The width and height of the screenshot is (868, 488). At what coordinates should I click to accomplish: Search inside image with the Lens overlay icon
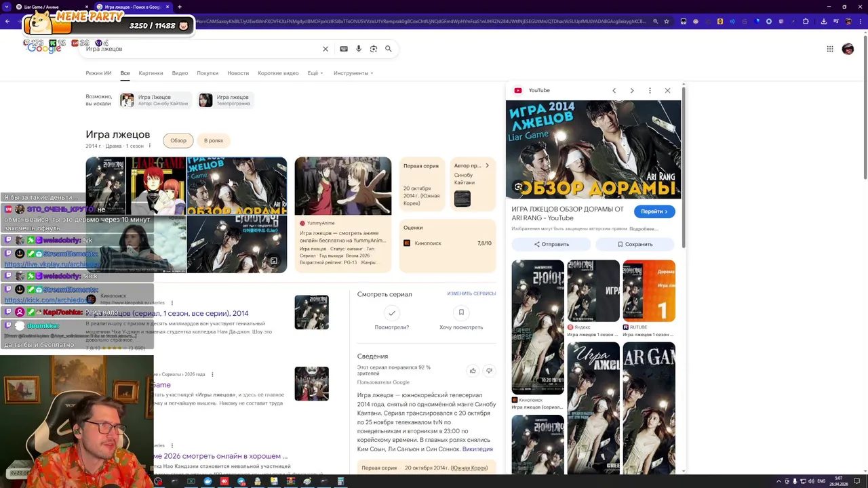point(518,186)
